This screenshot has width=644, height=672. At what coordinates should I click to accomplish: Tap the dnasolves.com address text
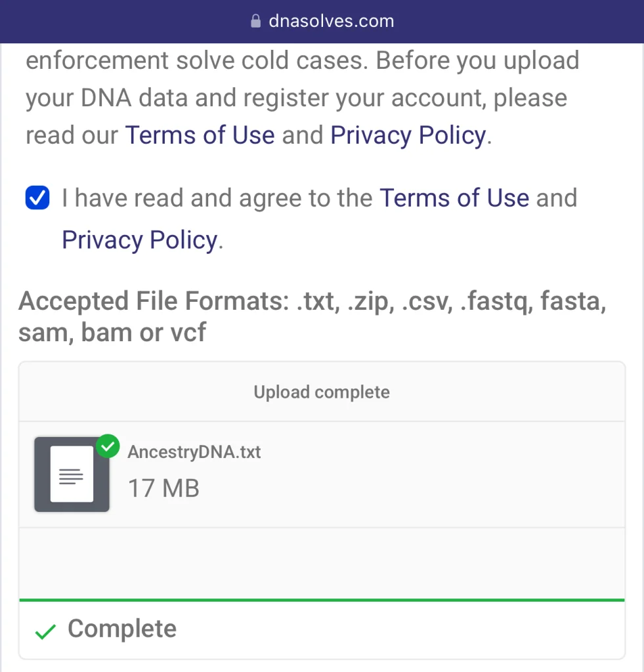[331, 21]
